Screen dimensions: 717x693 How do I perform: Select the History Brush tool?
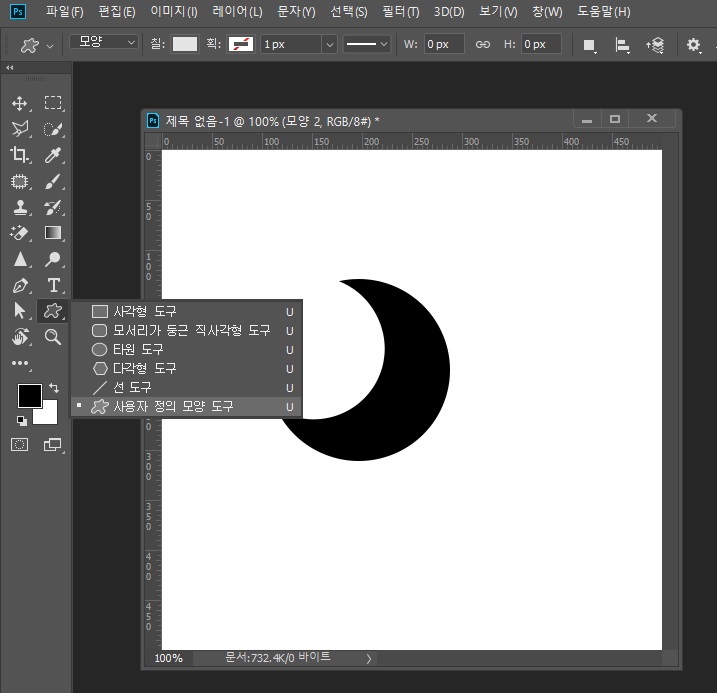pos(53,208)
